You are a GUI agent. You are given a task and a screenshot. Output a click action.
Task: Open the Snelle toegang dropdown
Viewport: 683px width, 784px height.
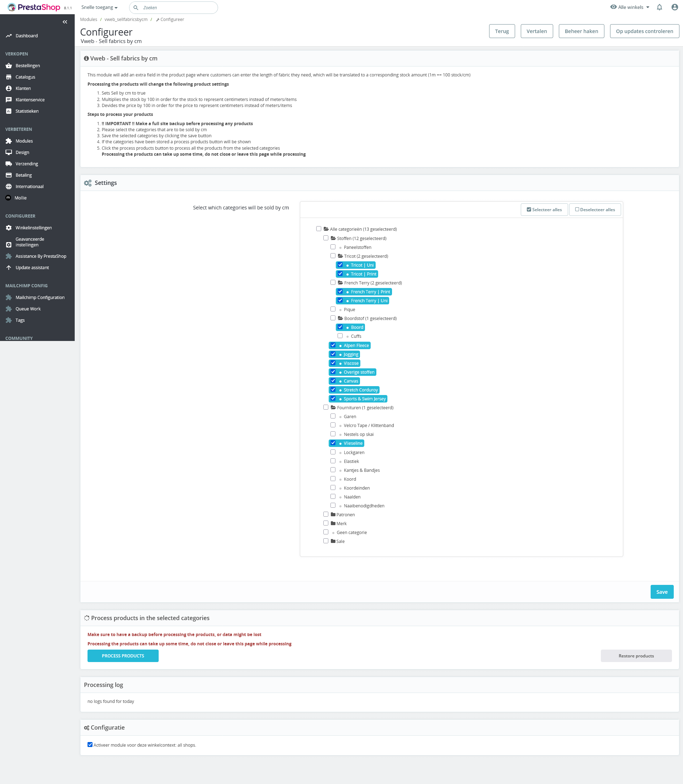(x=99, y=7)
